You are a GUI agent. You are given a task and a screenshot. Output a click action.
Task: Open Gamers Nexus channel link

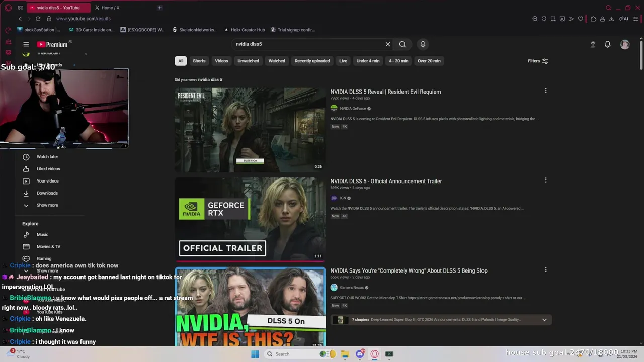coord(352,288)
